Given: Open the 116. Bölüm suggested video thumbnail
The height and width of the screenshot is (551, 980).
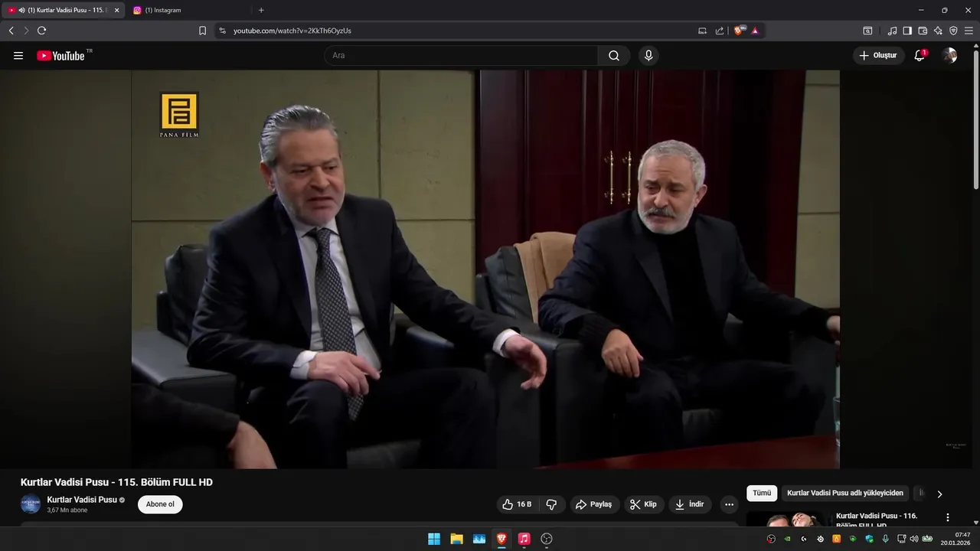Looking at the screenshot, I should click(788, 520).
